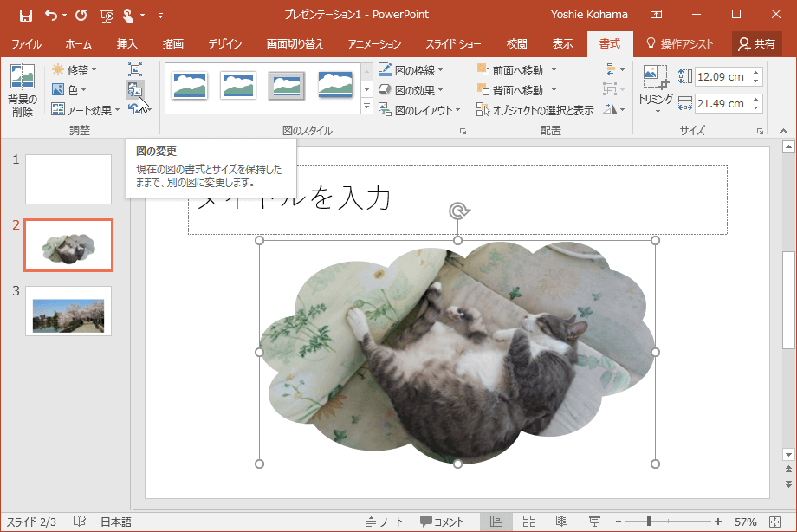The image size is (797, 532).
Task: Expand the picture styles gallery
Action: tap(366, 106)
